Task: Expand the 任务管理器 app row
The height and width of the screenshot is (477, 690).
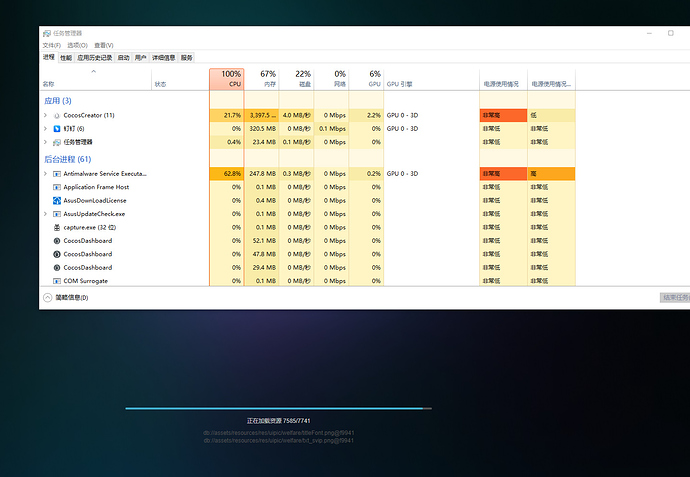Action: 45,142
